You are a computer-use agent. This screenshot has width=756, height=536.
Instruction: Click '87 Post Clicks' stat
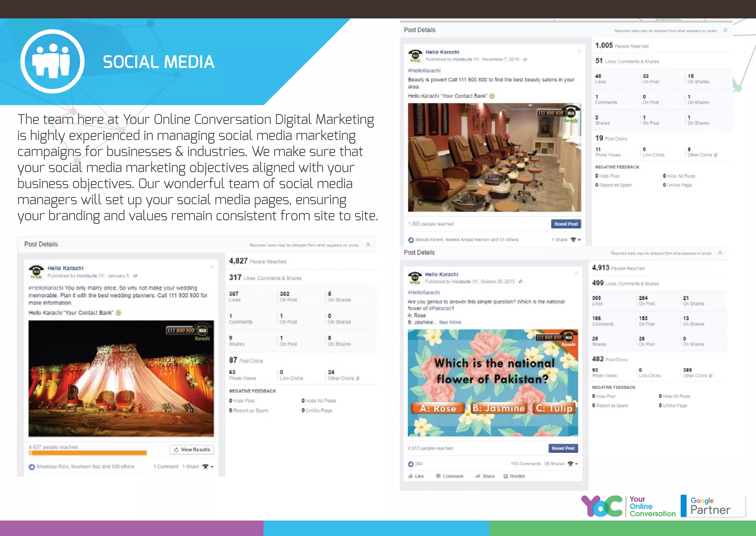[246, 360]
